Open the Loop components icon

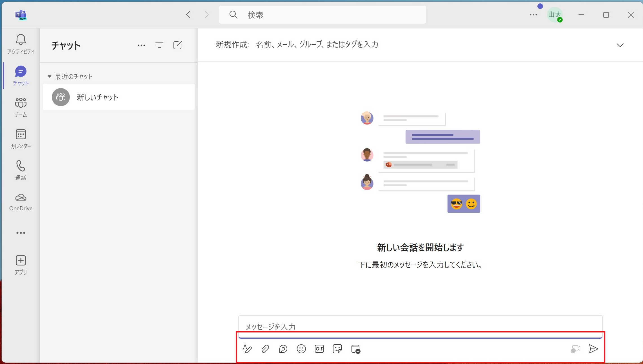click(283, 349)
